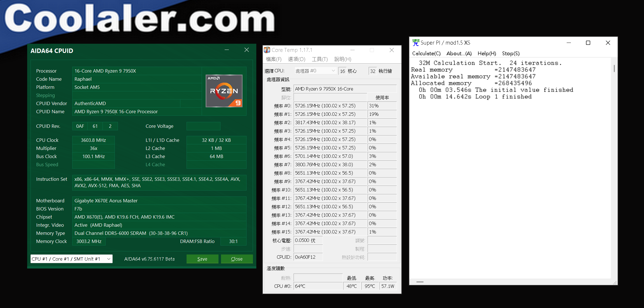Click the 頻率 #2 3817.43MHz value
This screenshot has height=308, width=644.
click(x=330, y=122)
